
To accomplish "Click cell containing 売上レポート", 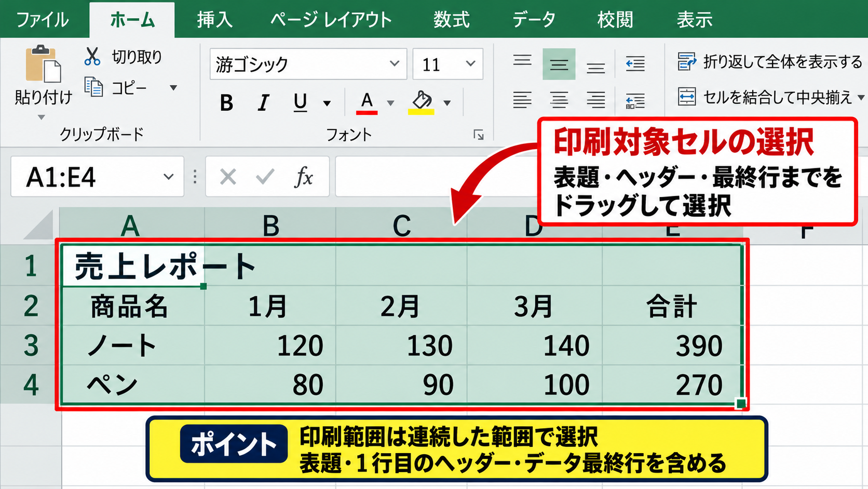I will 133,266.
